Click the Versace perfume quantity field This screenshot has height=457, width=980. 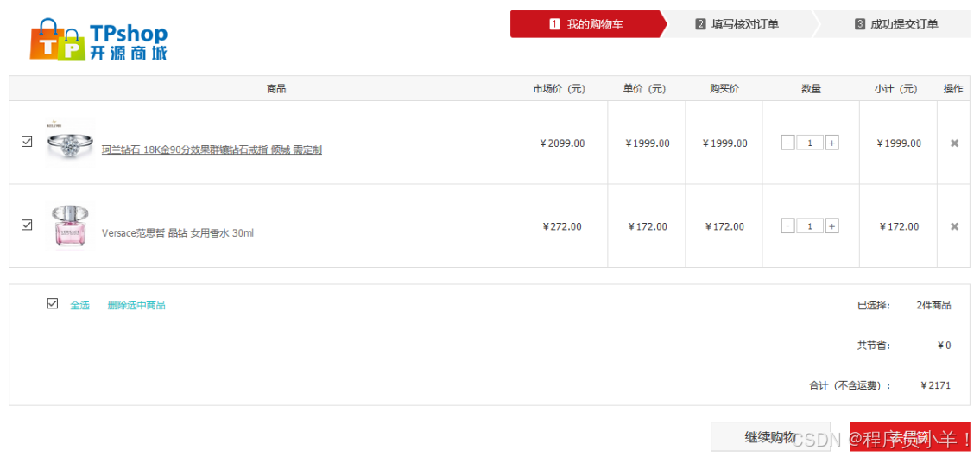pos(810,226)
